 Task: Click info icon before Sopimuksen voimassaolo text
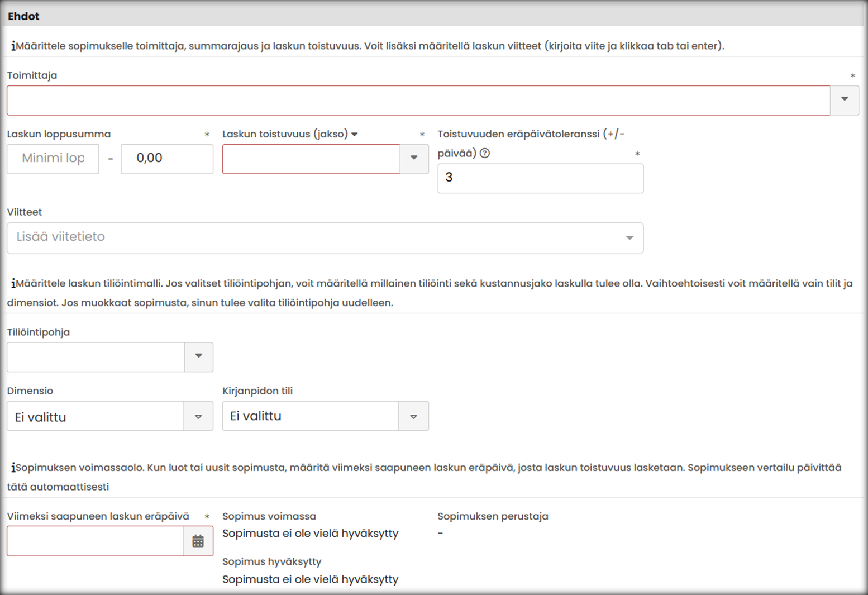coord(13,468)
